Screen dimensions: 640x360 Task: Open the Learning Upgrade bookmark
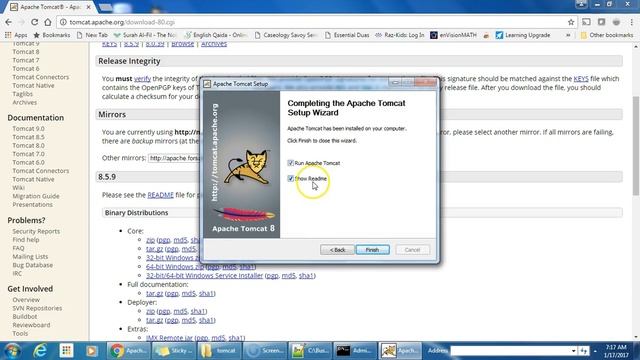click(x=523, y=35)
